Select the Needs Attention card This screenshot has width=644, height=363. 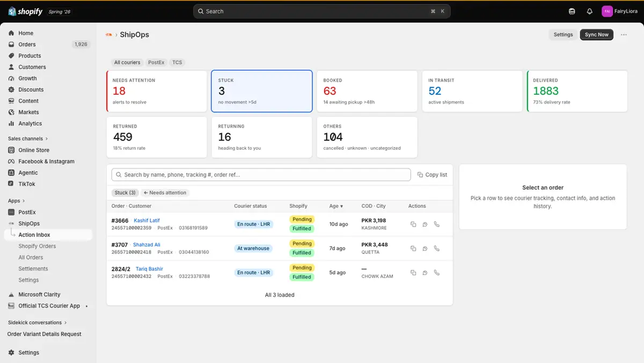click(x=157, y=91)
